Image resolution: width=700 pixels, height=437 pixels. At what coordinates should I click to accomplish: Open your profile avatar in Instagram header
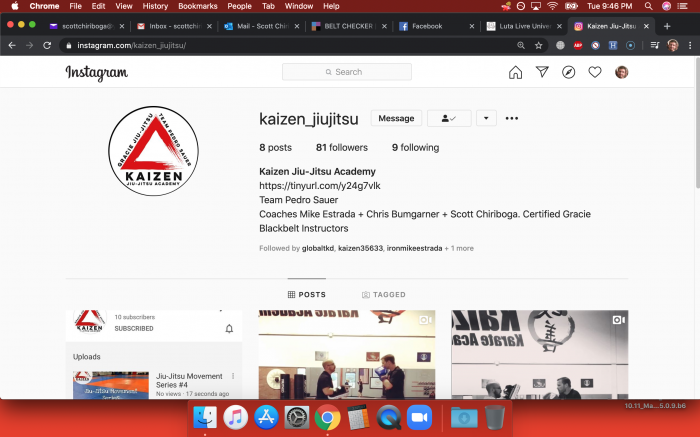click(621, 72)
